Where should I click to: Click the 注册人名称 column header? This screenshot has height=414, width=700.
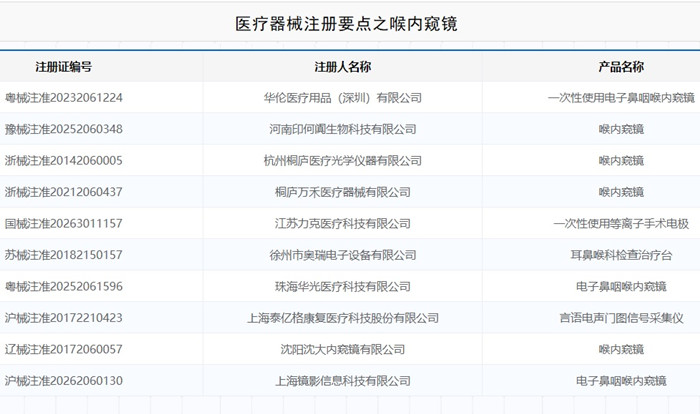tap(342, 67)
